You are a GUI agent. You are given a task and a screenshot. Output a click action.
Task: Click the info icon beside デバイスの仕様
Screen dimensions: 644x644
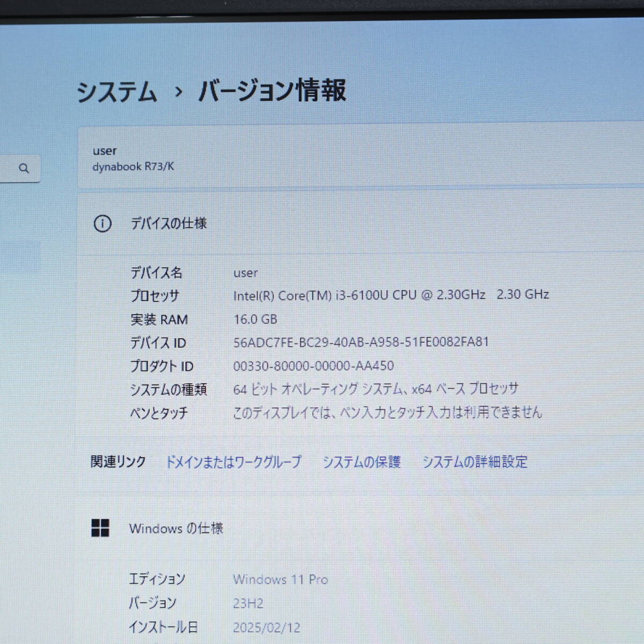[x=103, y=224]
